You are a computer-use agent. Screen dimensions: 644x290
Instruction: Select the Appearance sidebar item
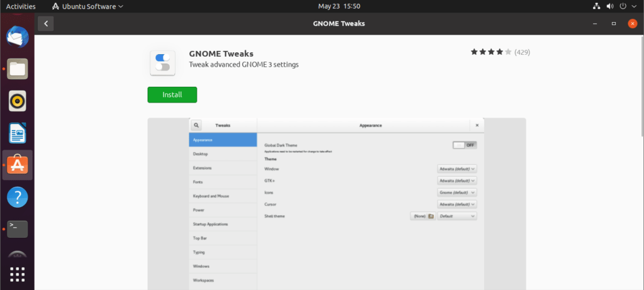click(x=223, y=140)
